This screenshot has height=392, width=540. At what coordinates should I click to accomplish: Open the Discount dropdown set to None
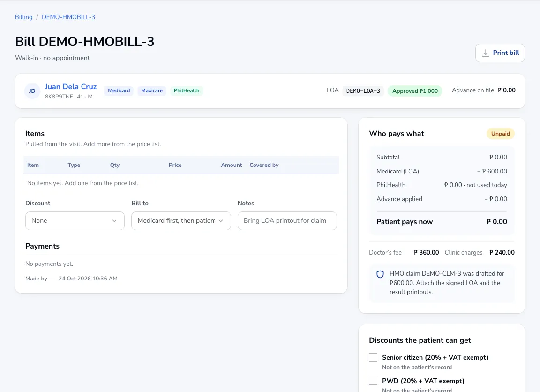tap(75, 221)
